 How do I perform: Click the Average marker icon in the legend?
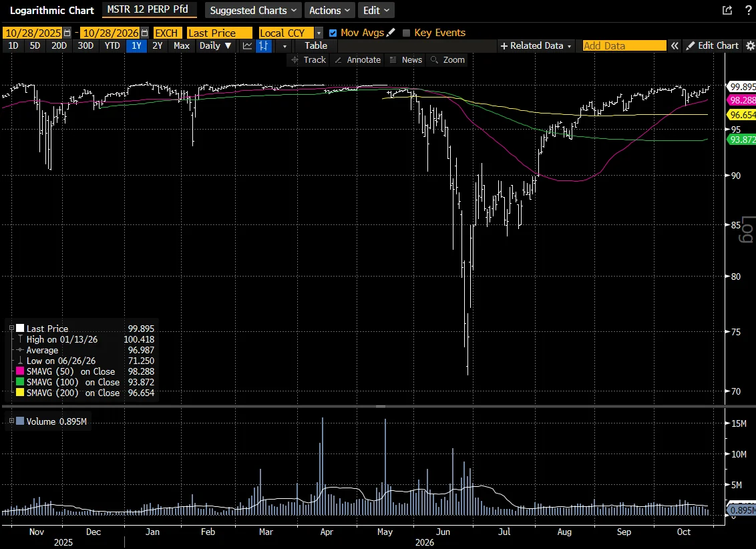[x=20, y=350]
